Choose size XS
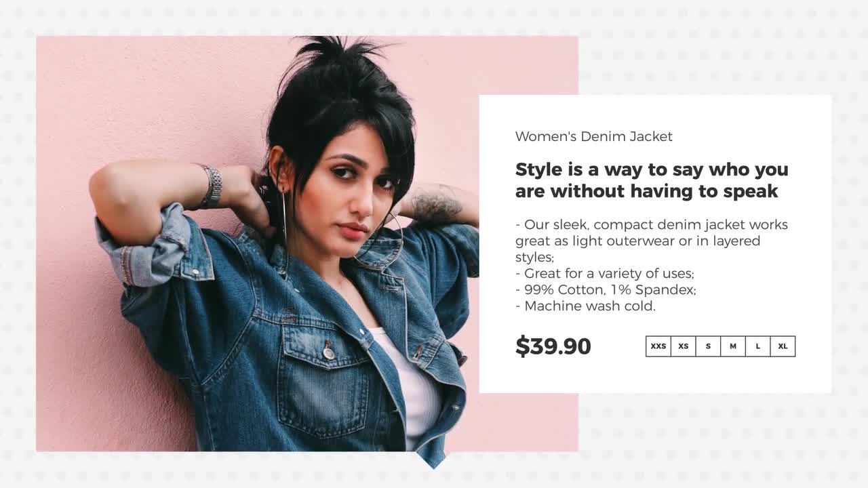This screenshot has width=868, height=488. tap(683, 346)
